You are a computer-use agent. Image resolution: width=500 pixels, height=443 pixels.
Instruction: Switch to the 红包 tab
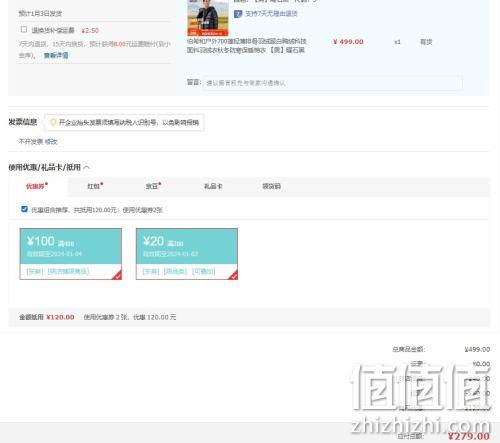tap(95, 186)
